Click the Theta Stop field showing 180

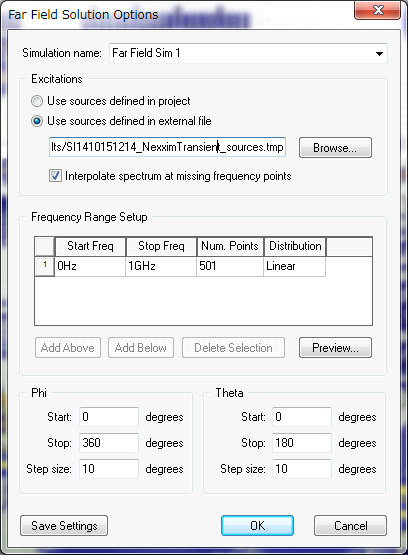[302, 443]
